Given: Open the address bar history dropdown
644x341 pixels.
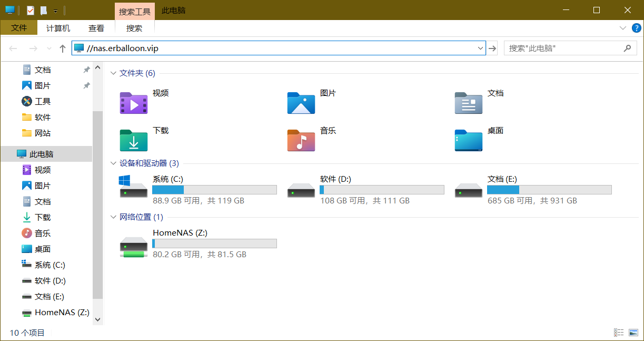Looking at the screenshot, I should pos(480,48).
